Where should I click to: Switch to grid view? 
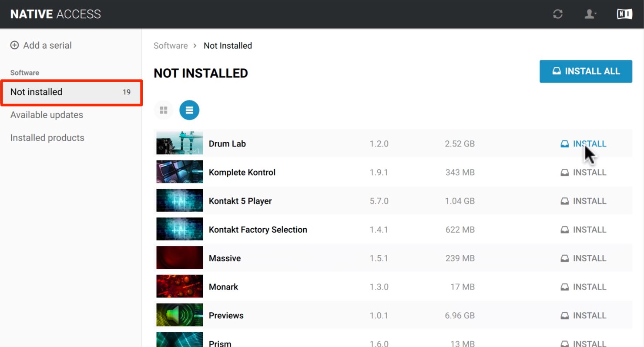tap(164, 110)
